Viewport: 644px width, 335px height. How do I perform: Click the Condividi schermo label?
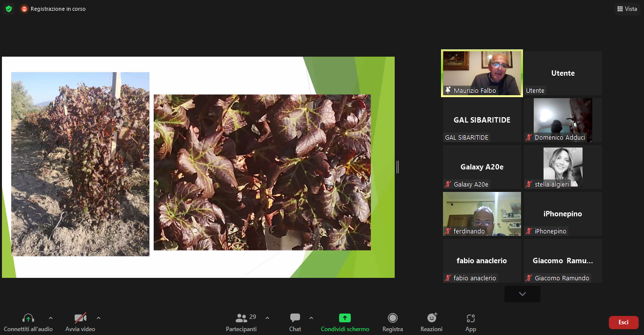click(345, 329)
